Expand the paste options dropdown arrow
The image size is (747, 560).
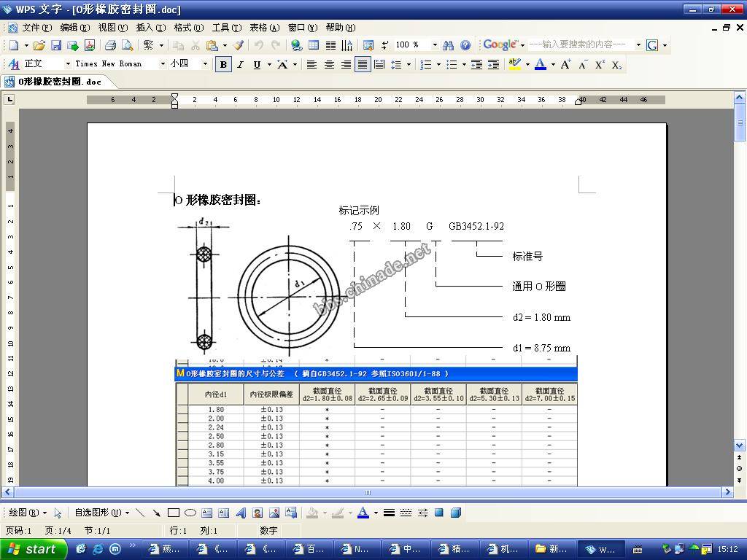tap(225, 45)
